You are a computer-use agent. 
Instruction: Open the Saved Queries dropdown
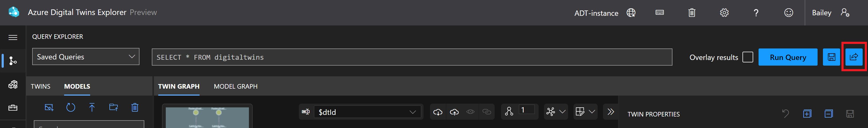click(86, 57)
